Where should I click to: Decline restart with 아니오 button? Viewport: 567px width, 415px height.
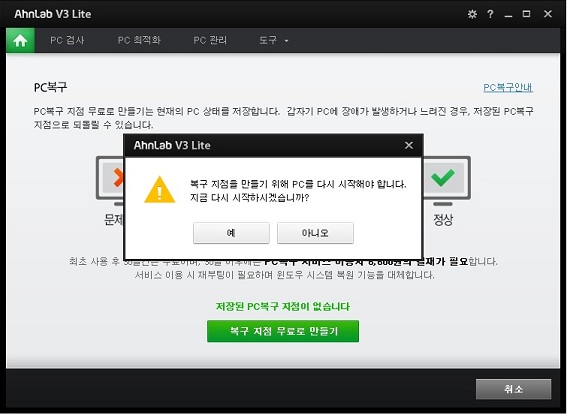tap(315, 233)
